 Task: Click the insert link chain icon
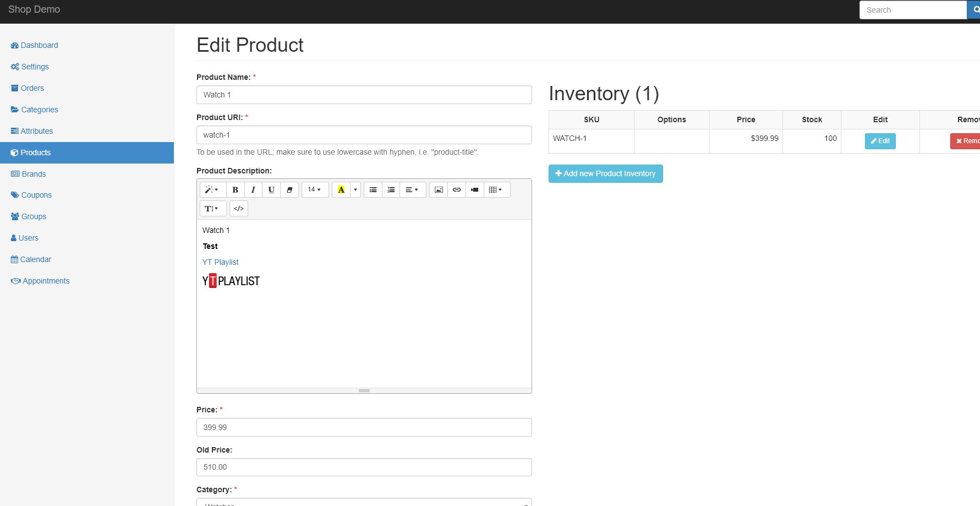pos(457,190)
